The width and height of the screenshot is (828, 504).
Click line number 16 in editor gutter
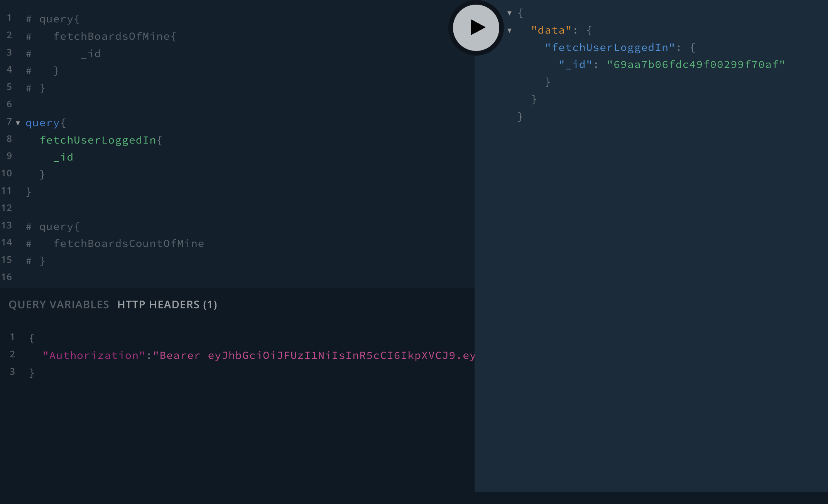7,277
